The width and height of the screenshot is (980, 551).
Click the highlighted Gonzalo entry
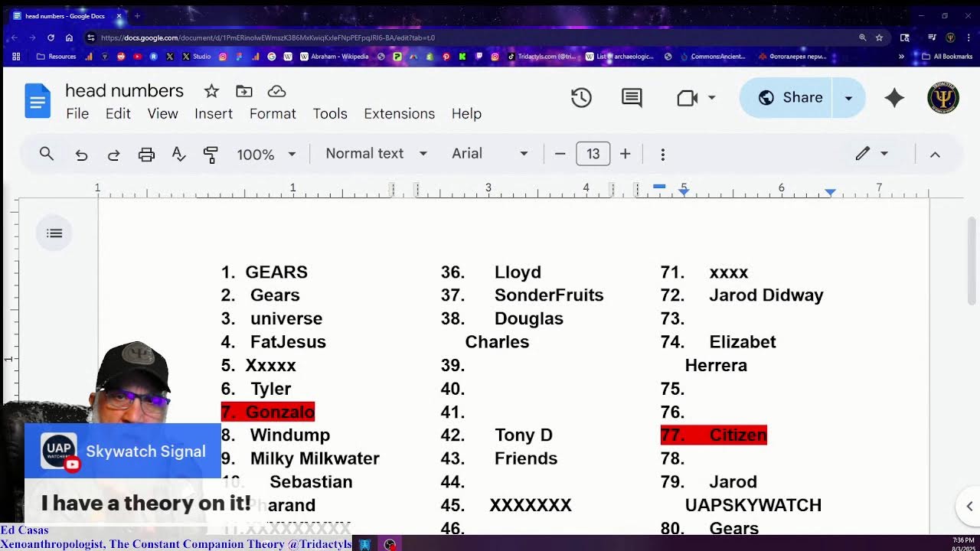click(268, 412)
